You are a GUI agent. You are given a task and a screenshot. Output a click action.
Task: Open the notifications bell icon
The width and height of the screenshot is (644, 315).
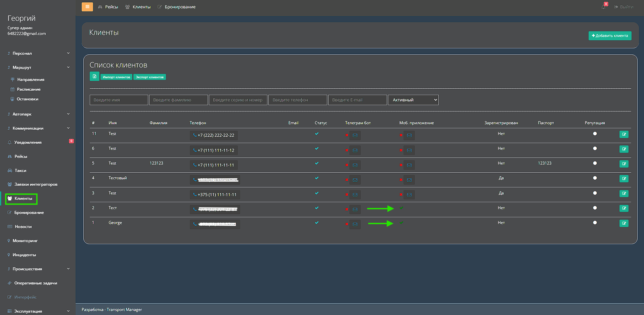click(x=603, y=7)
